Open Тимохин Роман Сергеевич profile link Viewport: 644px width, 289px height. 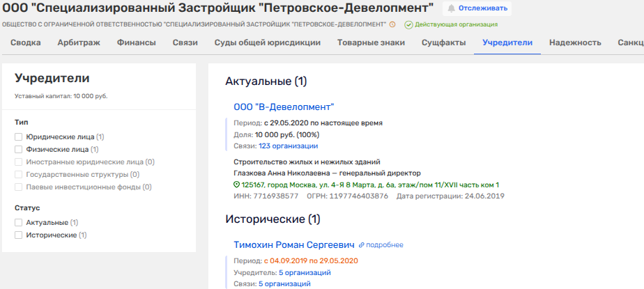[x=293, y=244]
